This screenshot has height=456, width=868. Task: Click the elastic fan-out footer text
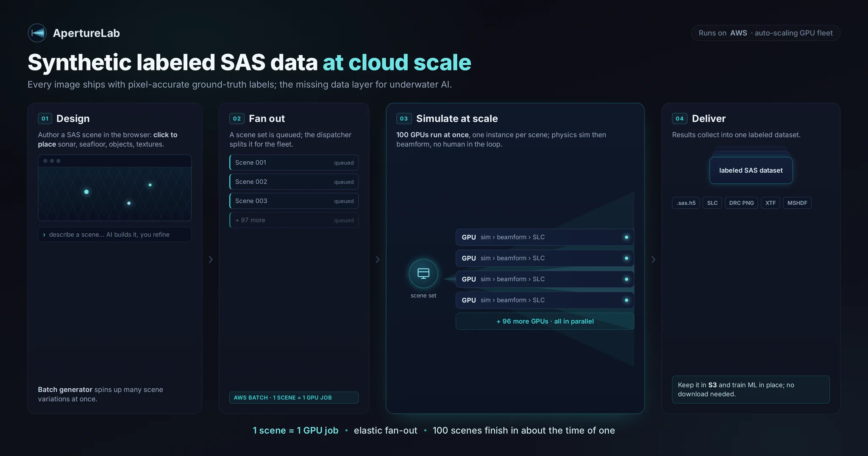click(x=386, y=431)
